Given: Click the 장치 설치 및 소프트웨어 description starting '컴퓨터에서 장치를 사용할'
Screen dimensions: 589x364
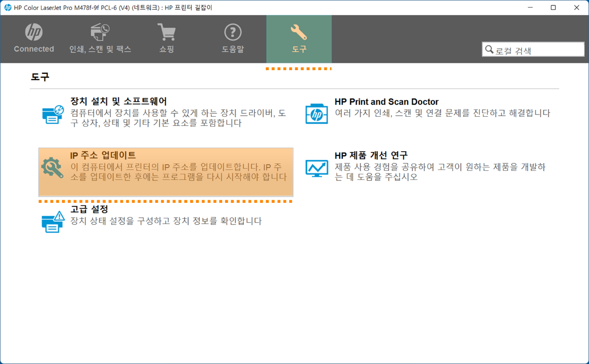Looking at the screenshot, I should [178, 118].
